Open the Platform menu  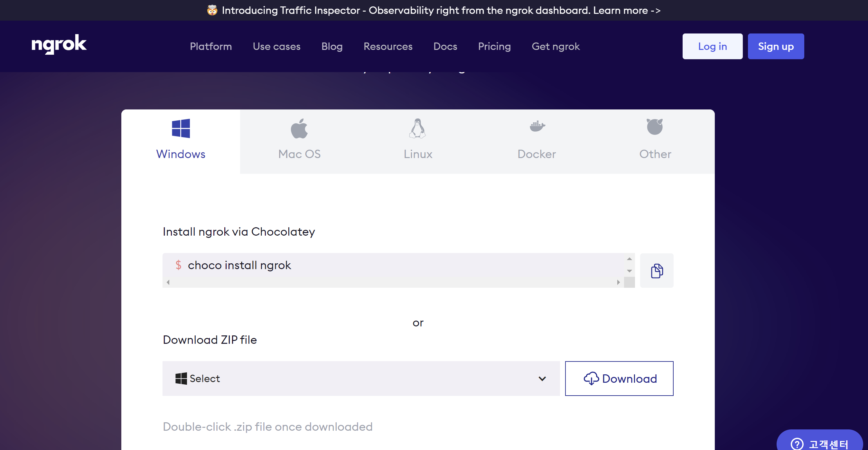[x=211, y=47]
